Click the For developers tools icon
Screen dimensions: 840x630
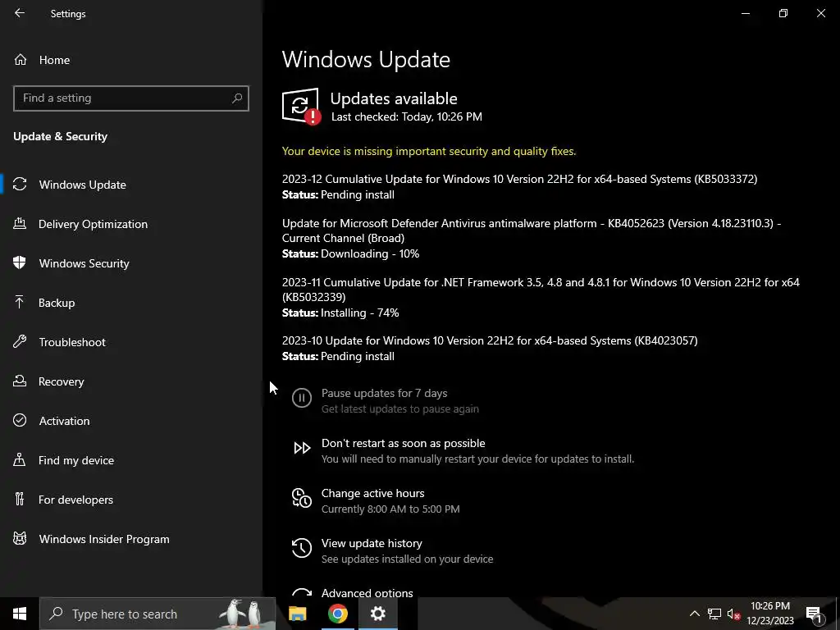click(x=20, y=500)
